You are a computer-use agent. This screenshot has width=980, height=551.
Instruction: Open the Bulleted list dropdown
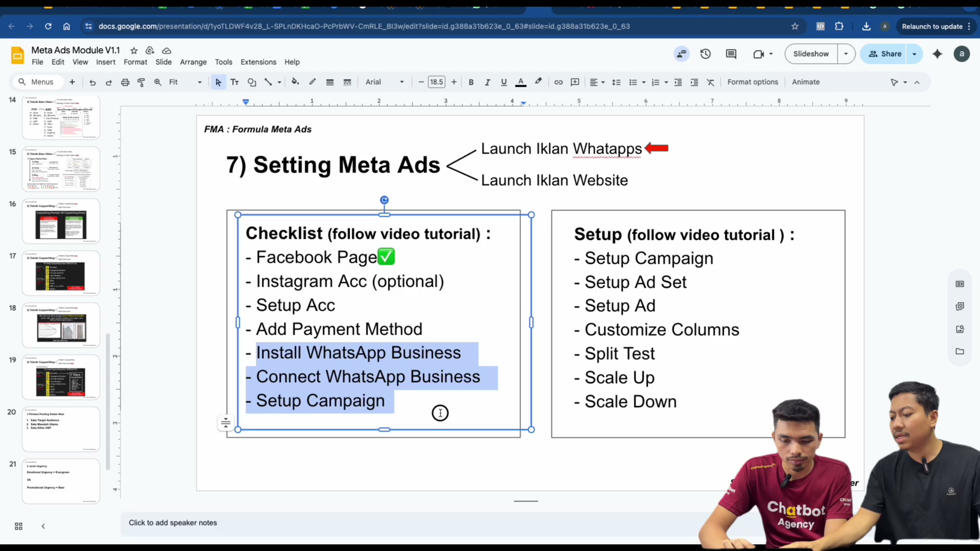tap(637, 82)
